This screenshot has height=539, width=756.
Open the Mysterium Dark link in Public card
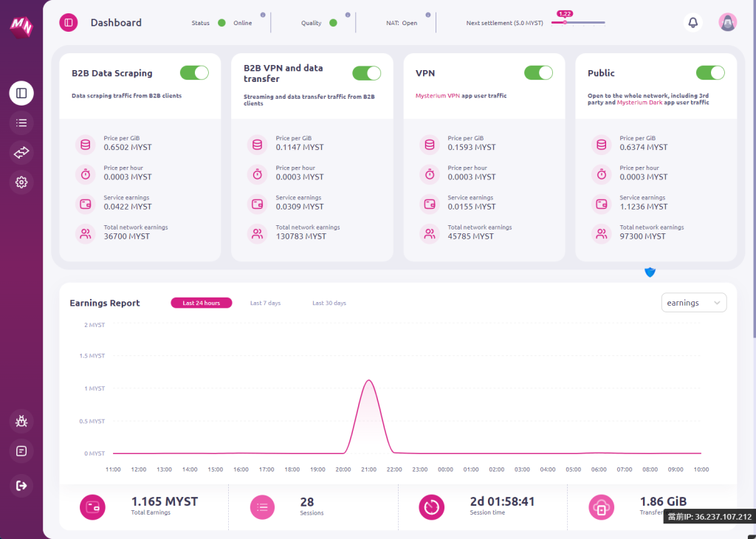640,102
